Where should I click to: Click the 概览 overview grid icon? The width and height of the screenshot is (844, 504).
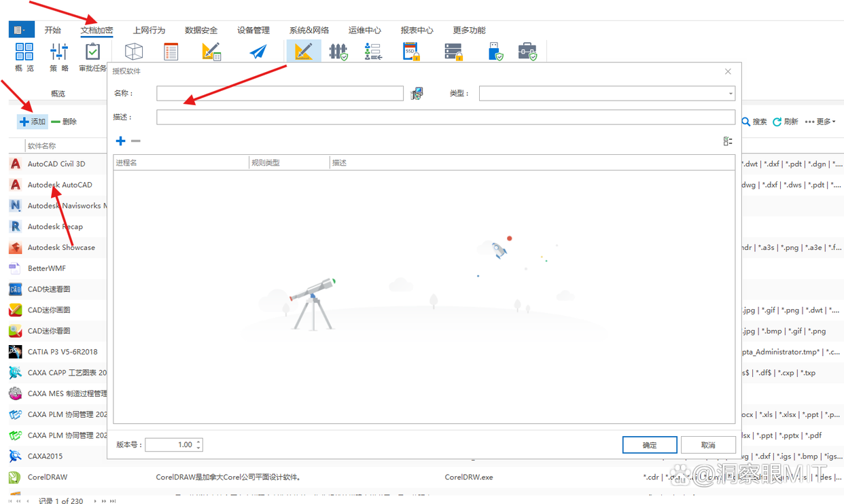click(x=24, y=52)
